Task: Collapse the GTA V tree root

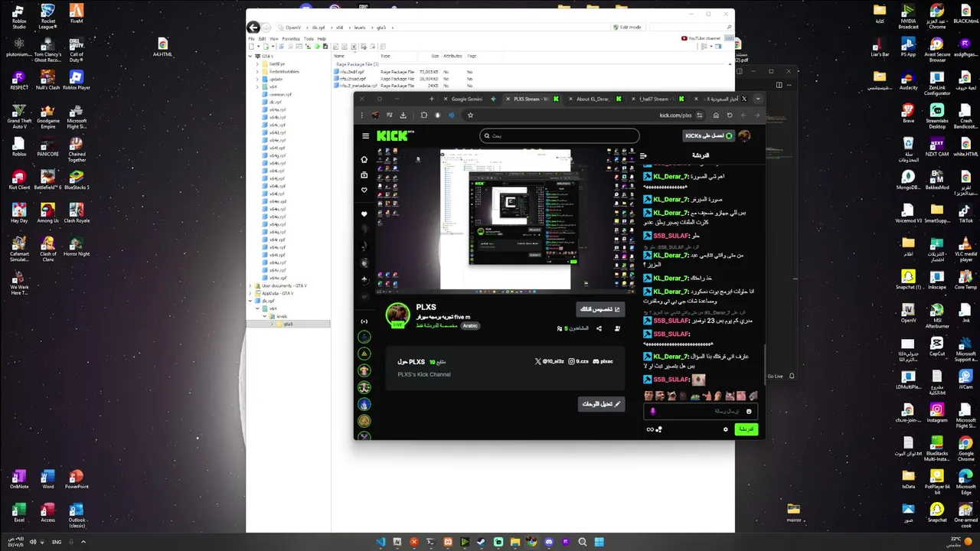Action: (250, 56)
